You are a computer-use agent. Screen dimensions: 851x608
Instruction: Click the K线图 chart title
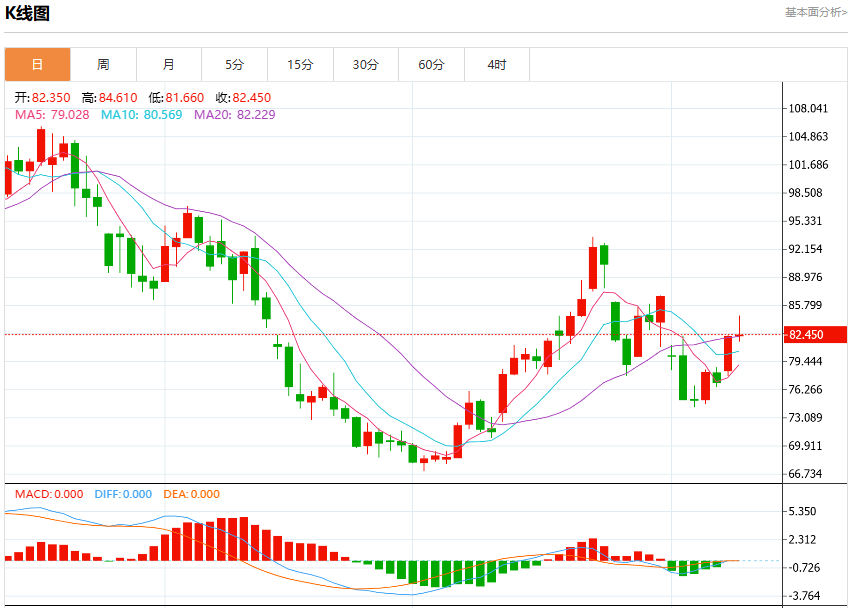point(27,14)
